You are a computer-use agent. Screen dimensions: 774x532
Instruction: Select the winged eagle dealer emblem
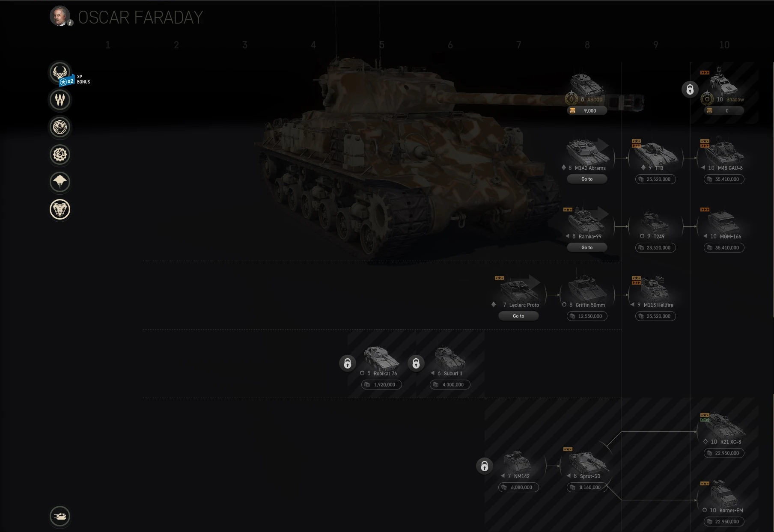(60, 72)
